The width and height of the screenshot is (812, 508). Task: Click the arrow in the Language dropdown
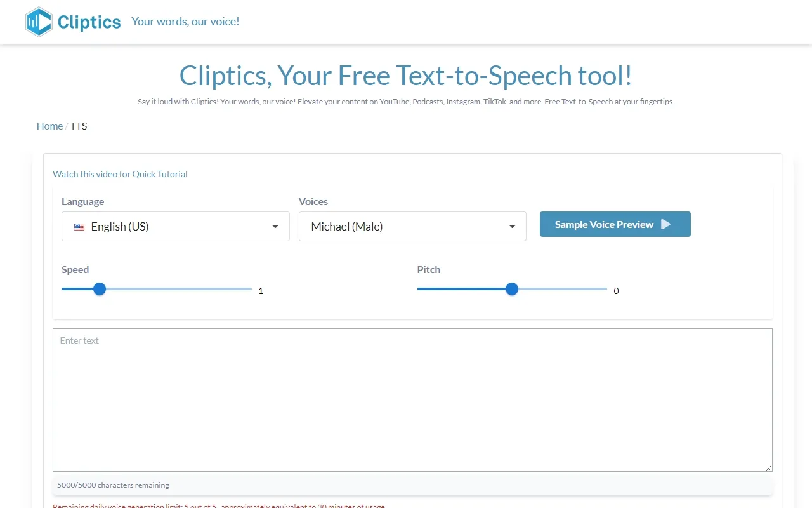(x=275, y=227)
